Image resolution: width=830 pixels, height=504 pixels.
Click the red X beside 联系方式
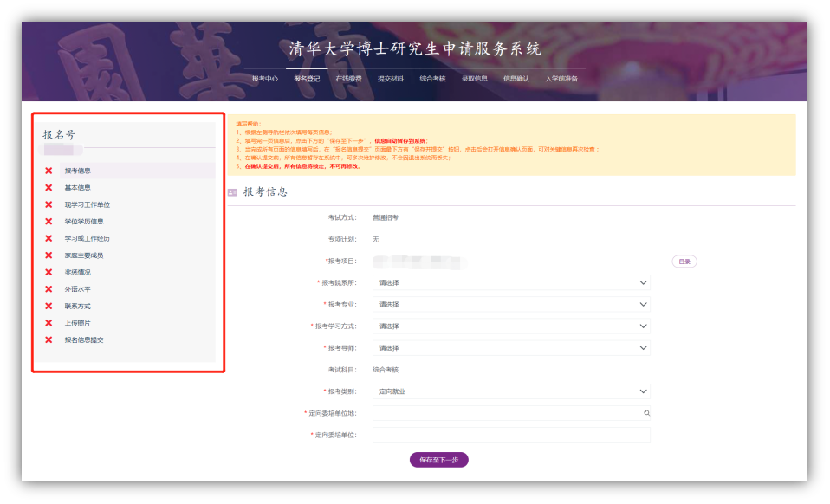click(49, 307)
